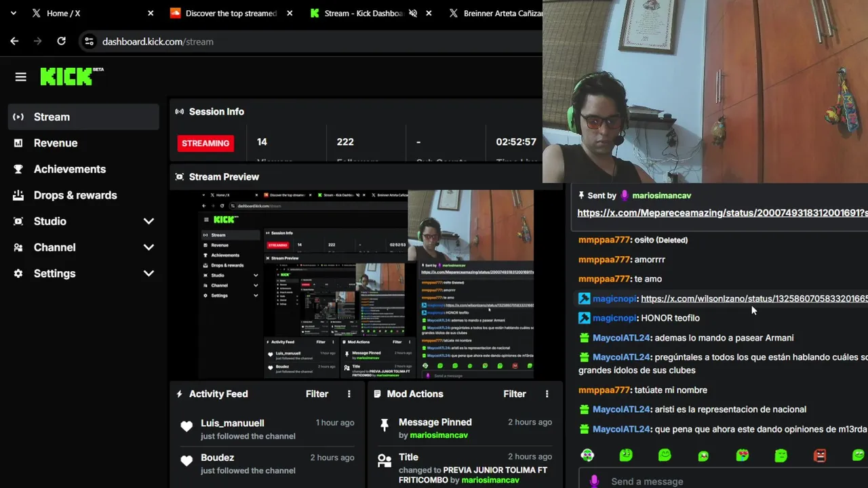Click the Luis_manuuell follow entry

coord(267,429)
